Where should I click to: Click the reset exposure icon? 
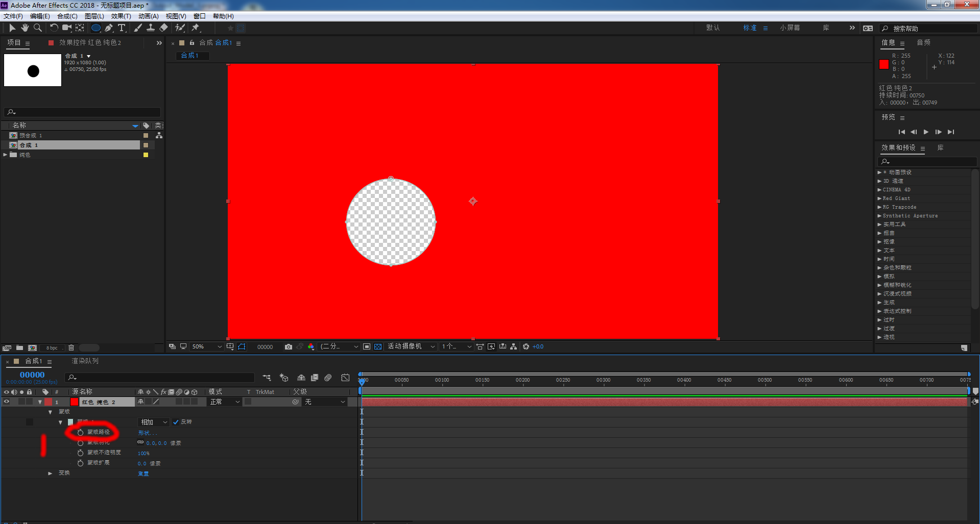pos(526,347)
